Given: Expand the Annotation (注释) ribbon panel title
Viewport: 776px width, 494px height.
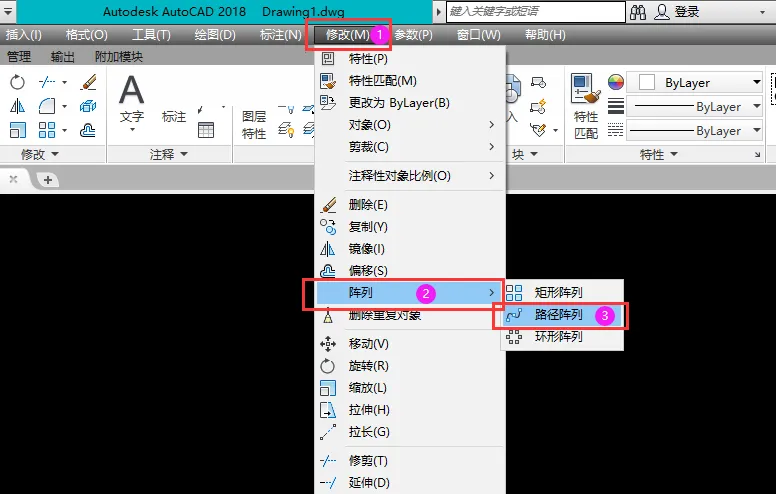Looking at the screenshot, I should tap(168, 155).
